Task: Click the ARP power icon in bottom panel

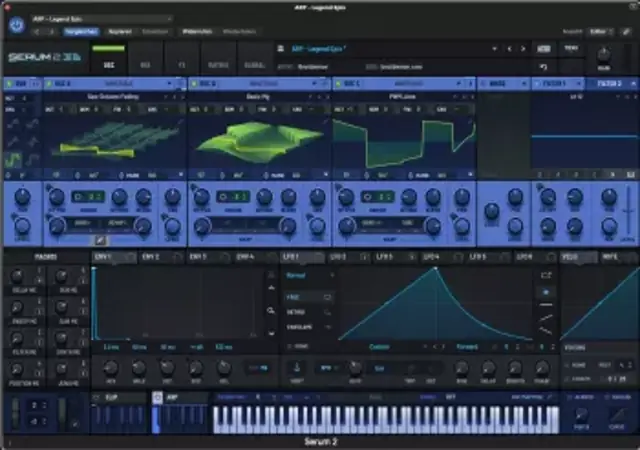Action: [158, 397]
